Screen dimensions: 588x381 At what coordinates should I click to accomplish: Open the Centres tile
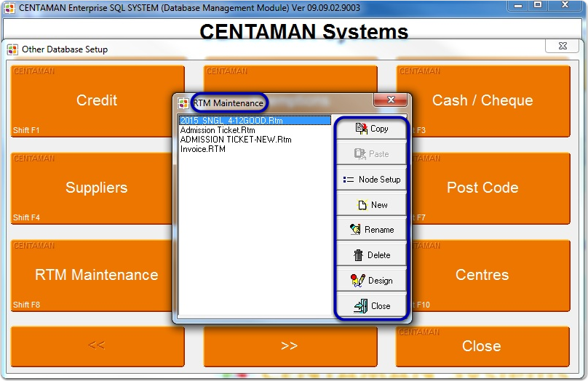[483, 276]
